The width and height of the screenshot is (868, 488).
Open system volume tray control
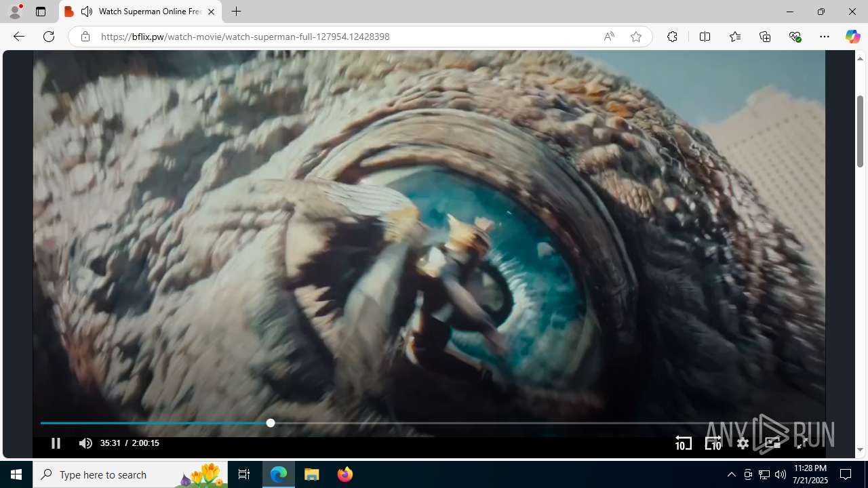coord(781,474)
